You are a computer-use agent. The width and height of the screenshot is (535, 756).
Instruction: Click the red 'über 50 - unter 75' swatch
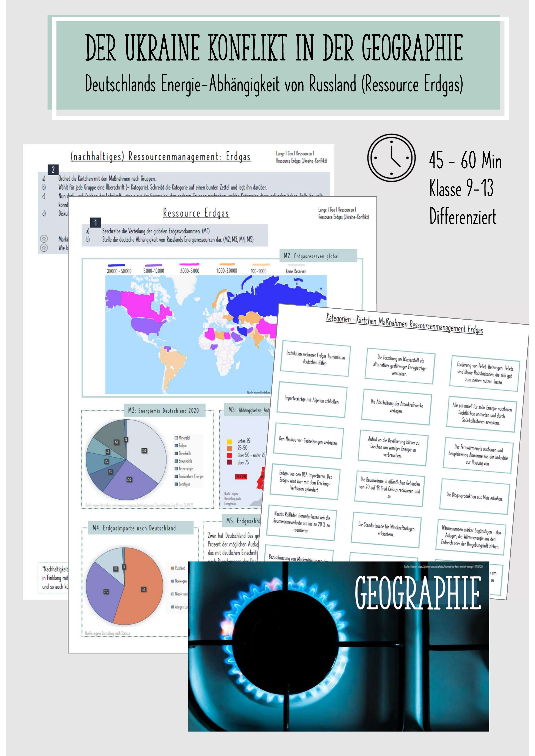coord(230,455)
